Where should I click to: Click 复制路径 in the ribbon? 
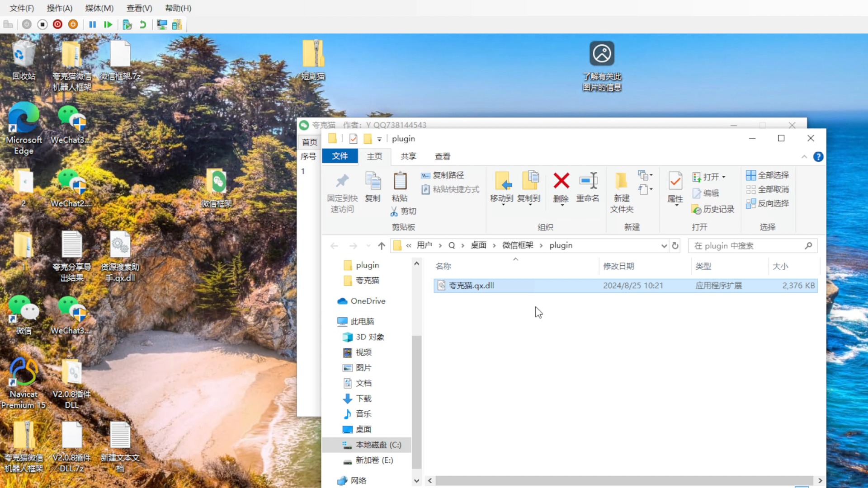(443, 175)
